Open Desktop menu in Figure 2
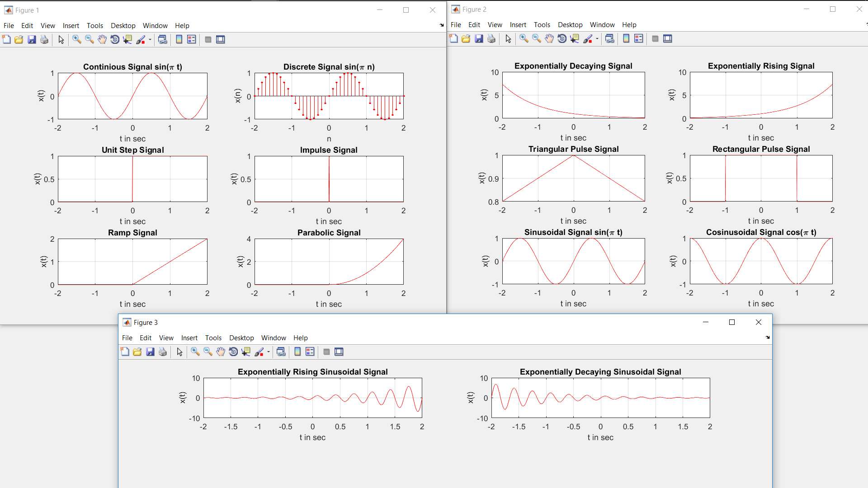 [x=570, y=25]
